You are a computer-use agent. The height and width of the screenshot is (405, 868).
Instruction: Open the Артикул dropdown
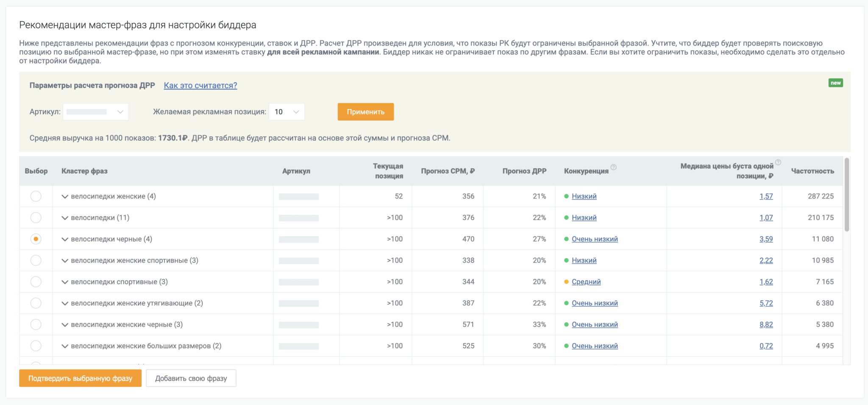[x=96, y=112]
